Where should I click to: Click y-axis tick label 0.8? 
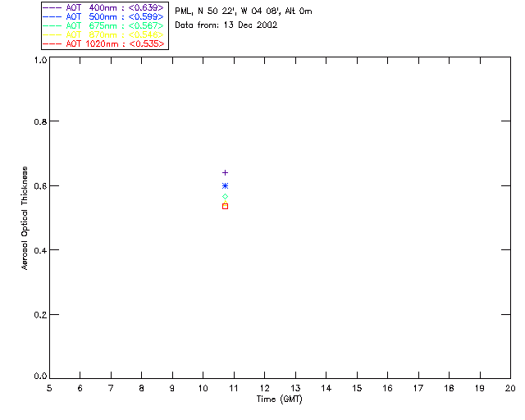(40, 121)
